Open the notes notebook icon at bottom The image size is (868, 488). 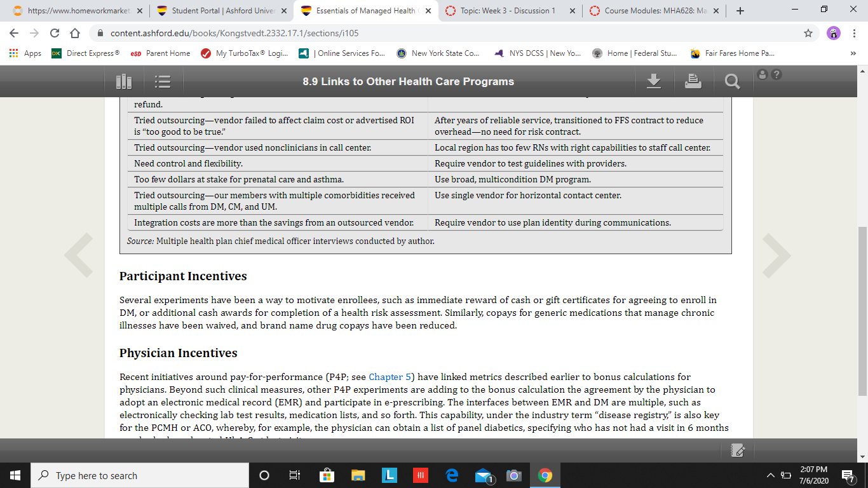pyautogui.click(x=738, y=450)
